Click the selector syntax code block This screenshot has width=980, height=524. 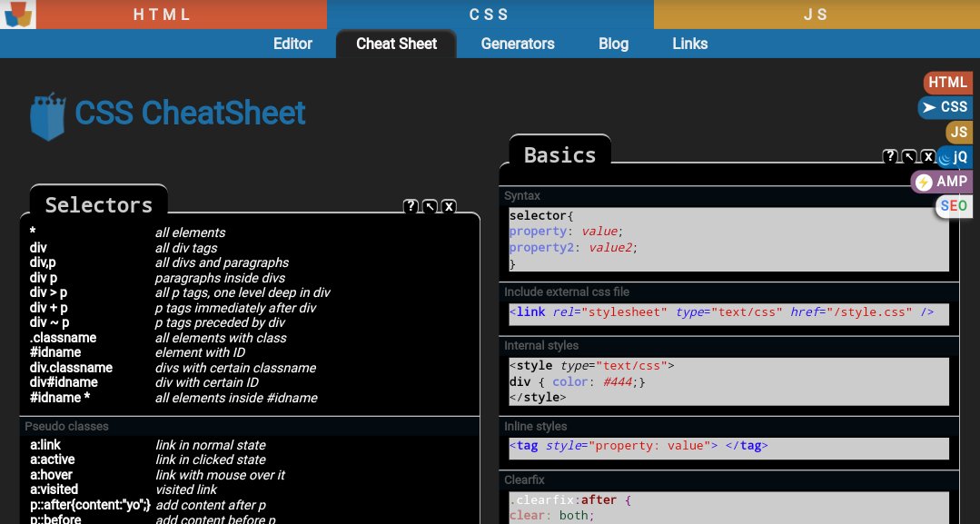728,240
